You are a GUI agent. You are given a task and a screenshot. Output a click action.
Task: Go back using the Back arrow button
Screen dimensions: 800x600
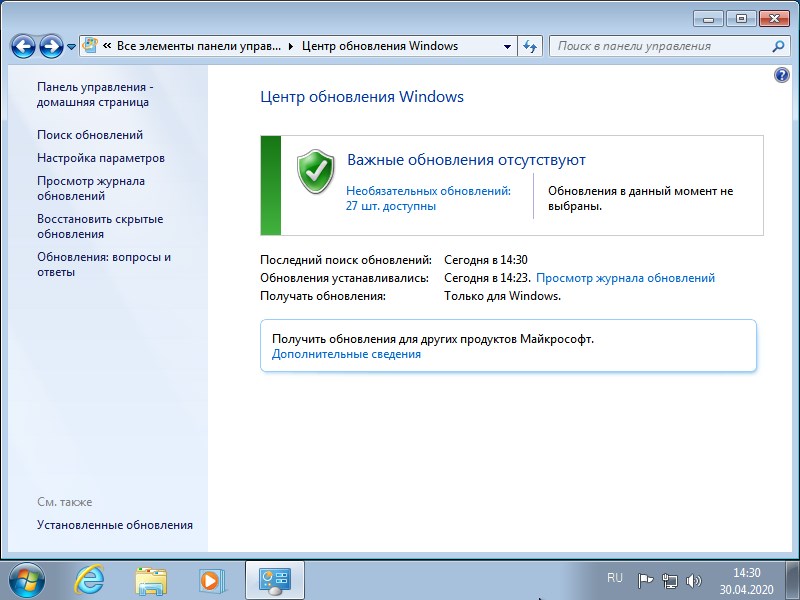(23, 46)
